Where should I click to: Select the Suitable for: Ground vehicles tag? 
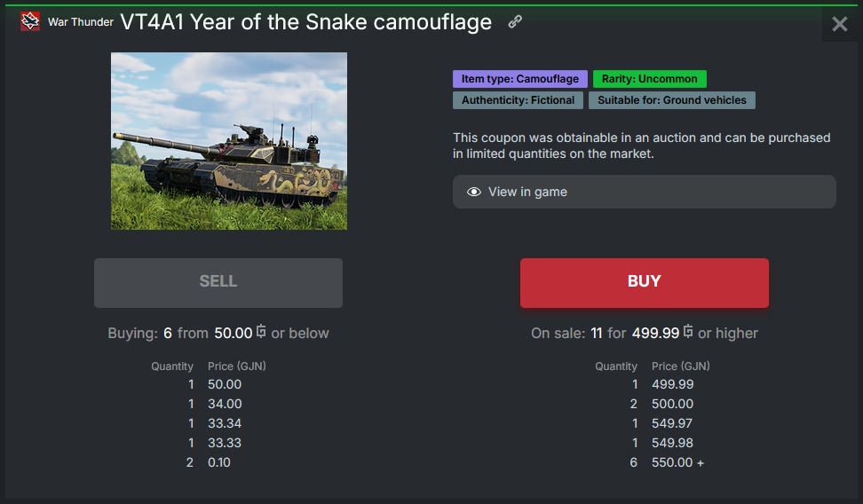click(x=672, y=100)
